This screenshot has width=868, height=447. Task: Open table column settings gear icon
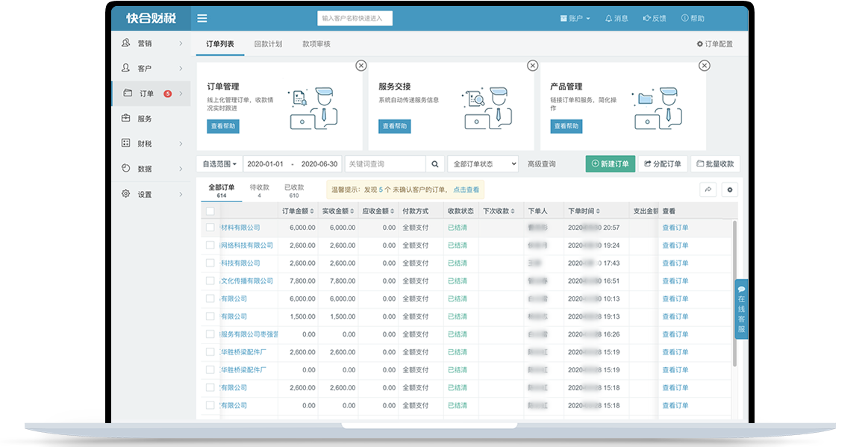[729, 190]
